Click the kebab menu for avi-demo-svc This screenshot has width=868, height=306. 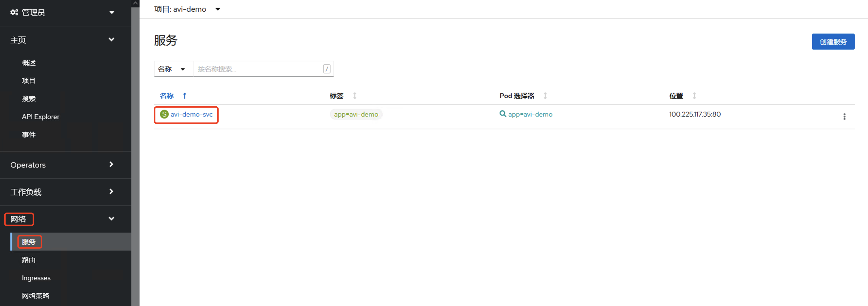coord(844,117)
